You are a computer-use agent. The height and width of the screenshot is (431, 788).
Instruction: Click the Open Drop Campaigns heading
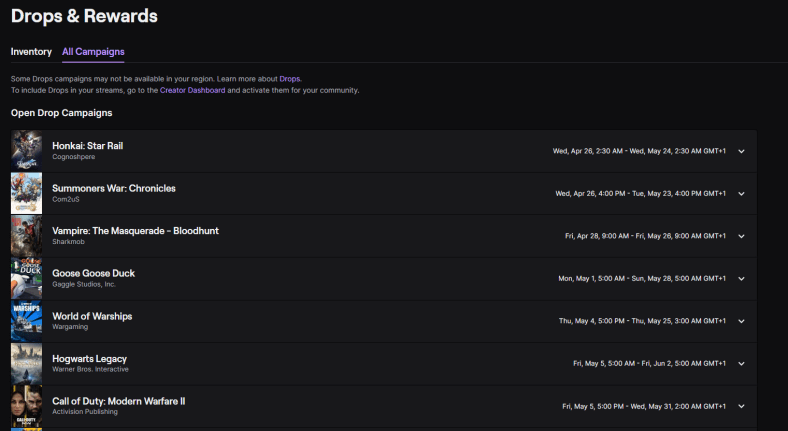pyautogui.click(x=62, y=113)
